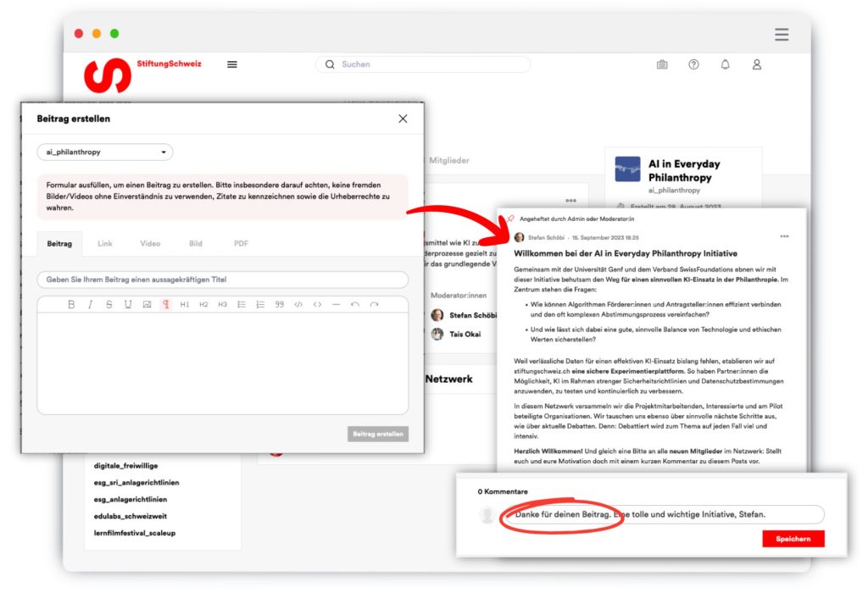The image size is (868, 593).
Task: Insert a blockquote with the quote icon
Action: click(280, 304)
